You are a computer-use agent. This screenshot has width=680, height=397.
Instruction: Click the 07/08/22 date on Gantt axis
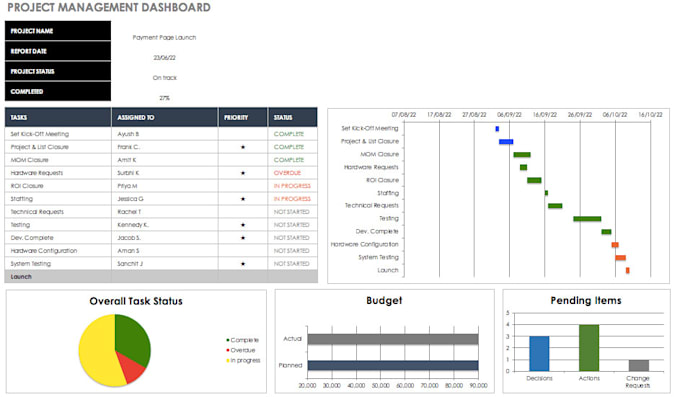coord(404,115)
